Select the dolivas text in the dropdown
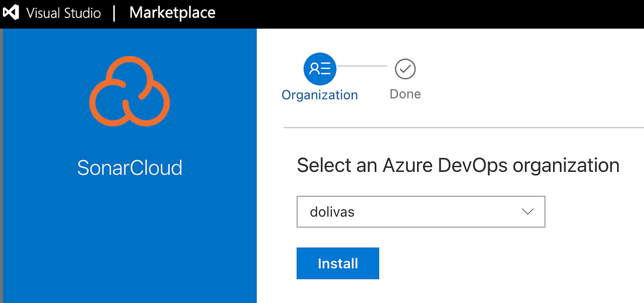Viewport: 644px width, 303px height. [332, 212]
